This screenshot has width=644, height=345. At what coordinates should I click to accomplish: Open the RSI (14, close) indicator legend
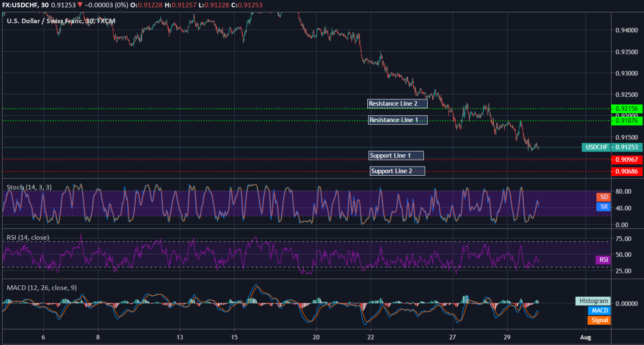(x=28, y=238)
